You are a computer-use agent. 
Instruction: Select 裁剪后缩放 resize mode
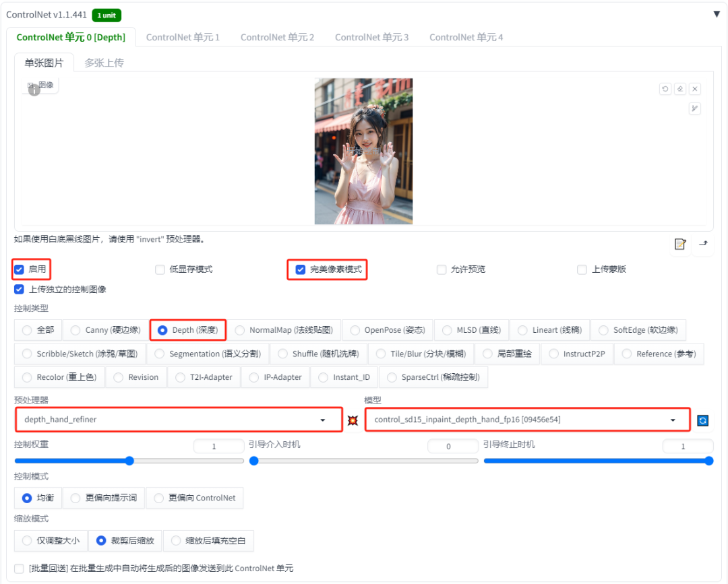125,541
